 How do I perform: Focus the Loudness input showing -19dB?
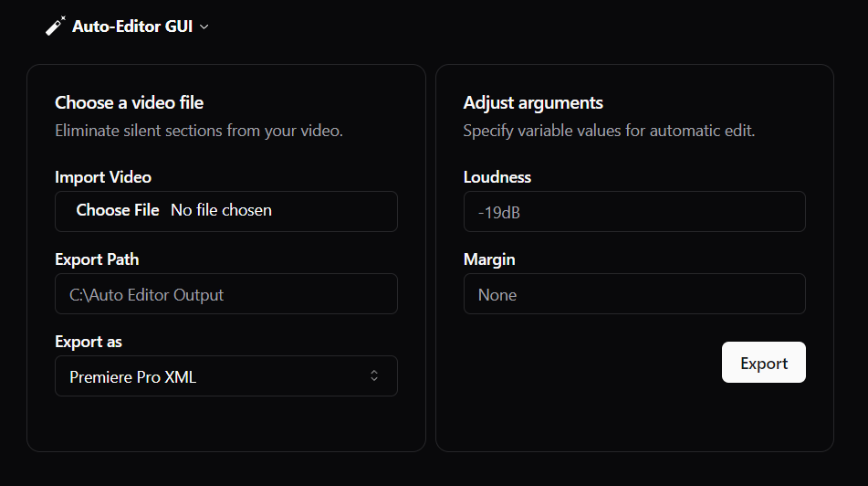[633, 212]
